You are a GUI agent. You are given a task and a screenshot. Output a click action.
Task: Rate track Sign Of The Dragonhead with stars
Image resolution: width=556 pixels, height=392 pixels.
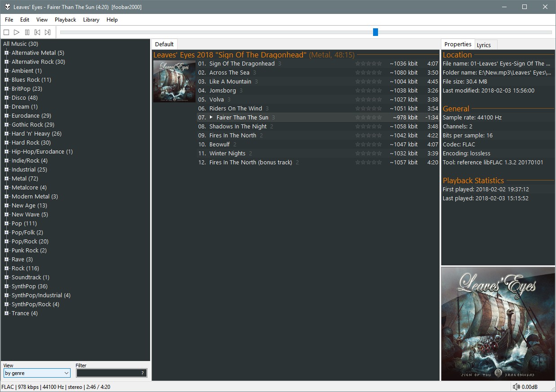pyautogui.click(x=369, y=64)
